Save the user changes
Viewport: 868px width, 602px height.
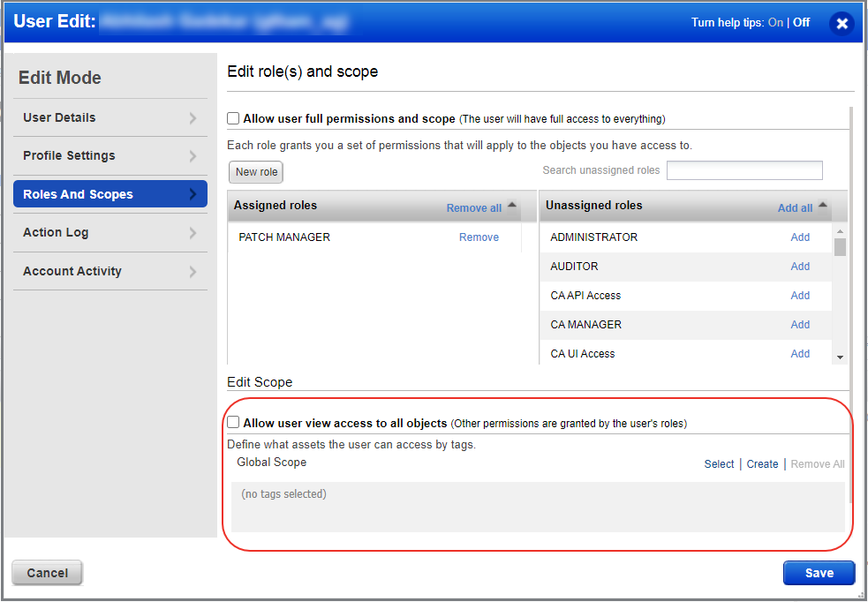tap(819, 573)
